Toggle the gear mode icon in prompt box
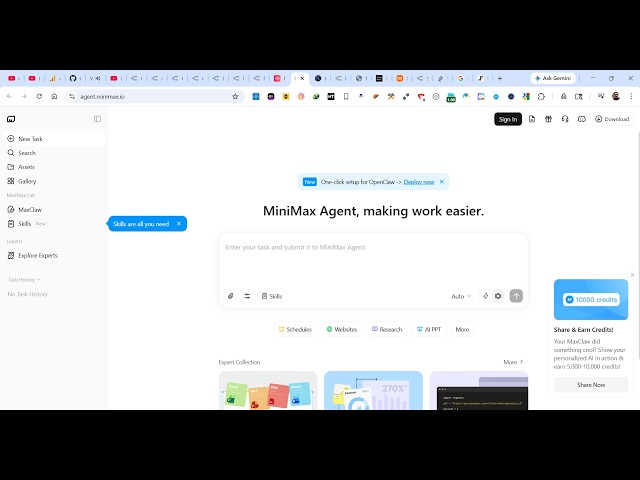The width and height of the screenshot is (640, 480). [x=498, y=296]
